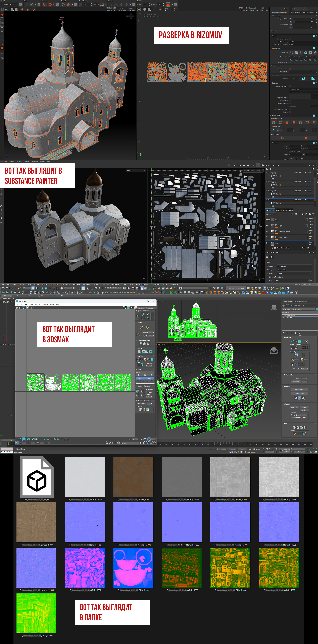Select the Surface Details layer

[290, 237]
